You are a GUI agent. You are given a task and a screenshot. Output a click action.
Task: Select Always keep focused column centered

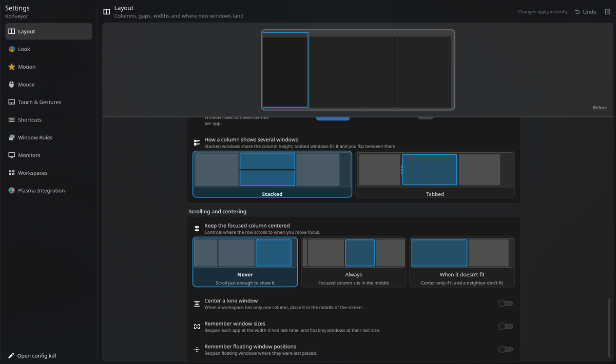click(354, 262)
